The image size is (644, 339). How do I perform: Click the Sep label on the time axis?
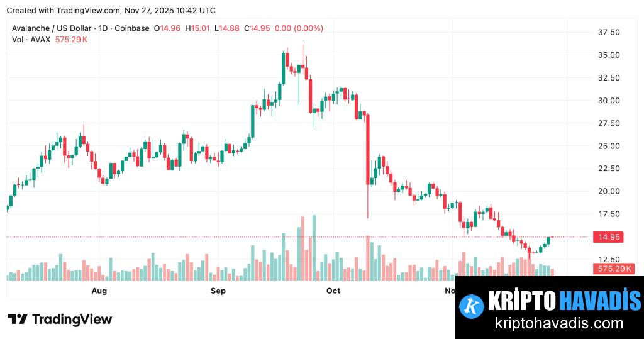[x=218, y=291]
